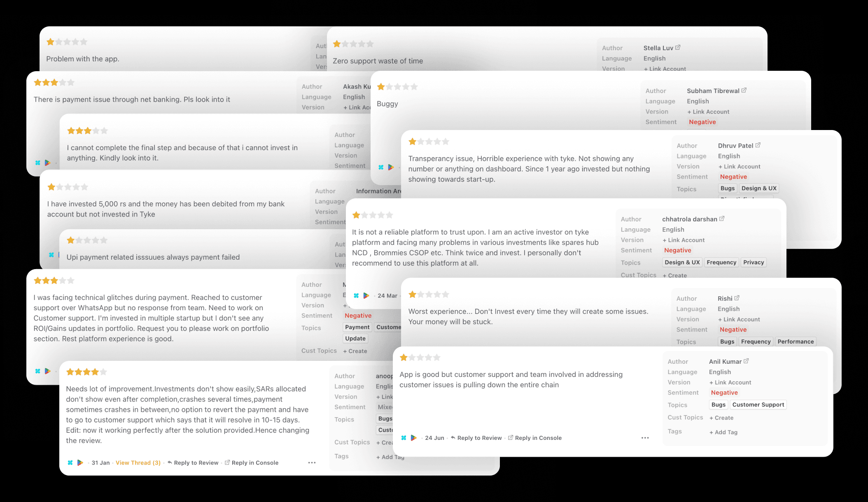
Task: Click the external link icon next to Rishi
Action: 737,298
